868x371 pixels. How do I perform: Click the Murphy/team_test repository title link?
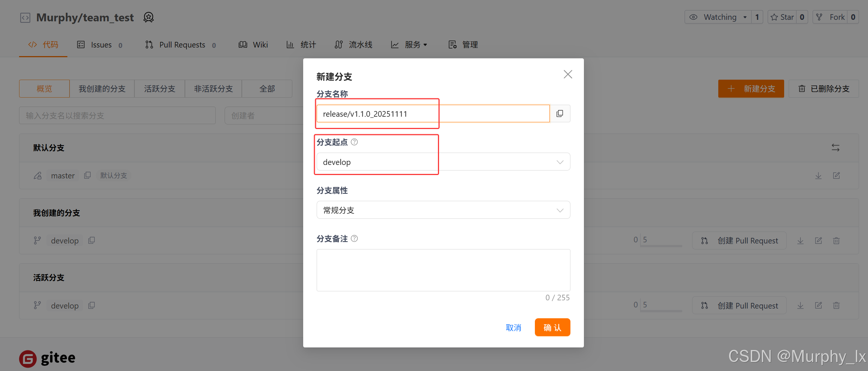point(85,18)
